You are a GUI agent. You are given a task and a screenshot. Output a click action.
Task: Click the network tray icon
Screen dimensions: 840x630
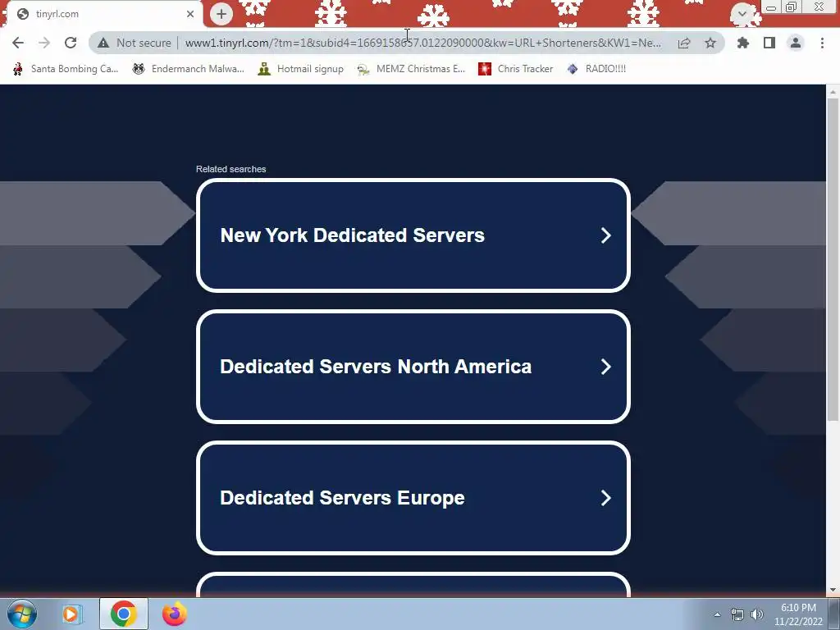point(737,614)
